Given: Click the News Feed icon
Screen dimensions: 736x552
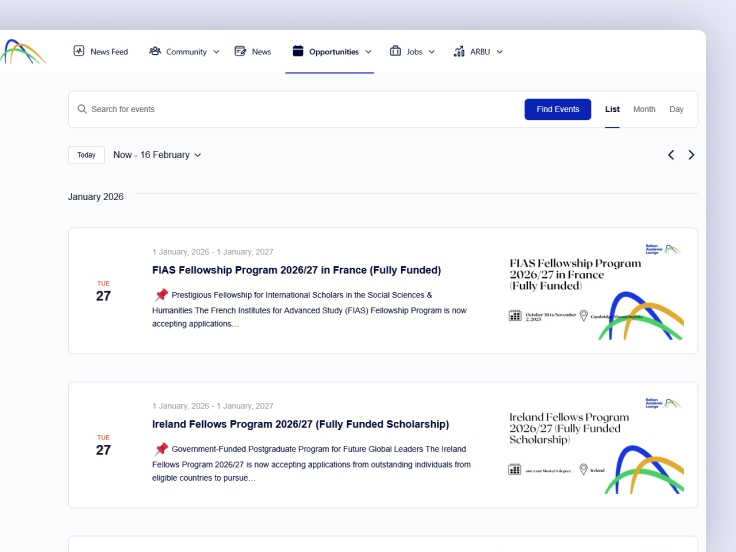Looking at the screenshot, I should pyautogui.click(x=79, y=51).
